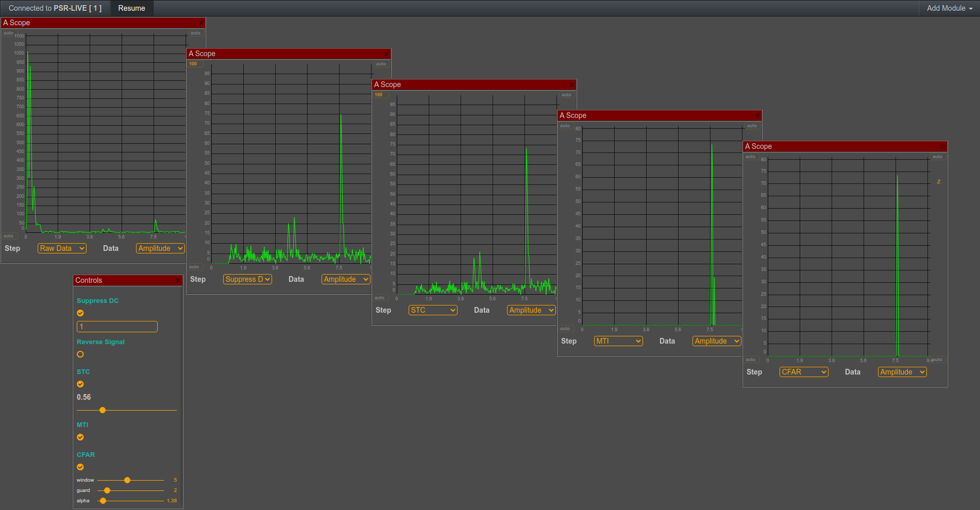
Task: Click the CFAR alpha slider handle
Action: coord(103,501)
